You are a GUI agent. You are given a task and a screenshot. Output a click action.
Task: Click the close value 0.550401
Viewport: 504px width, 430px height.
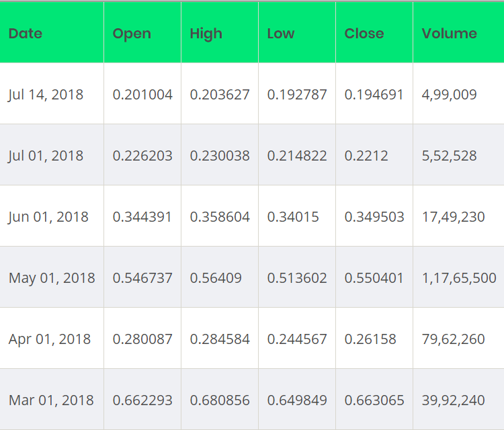click(374, 278)
